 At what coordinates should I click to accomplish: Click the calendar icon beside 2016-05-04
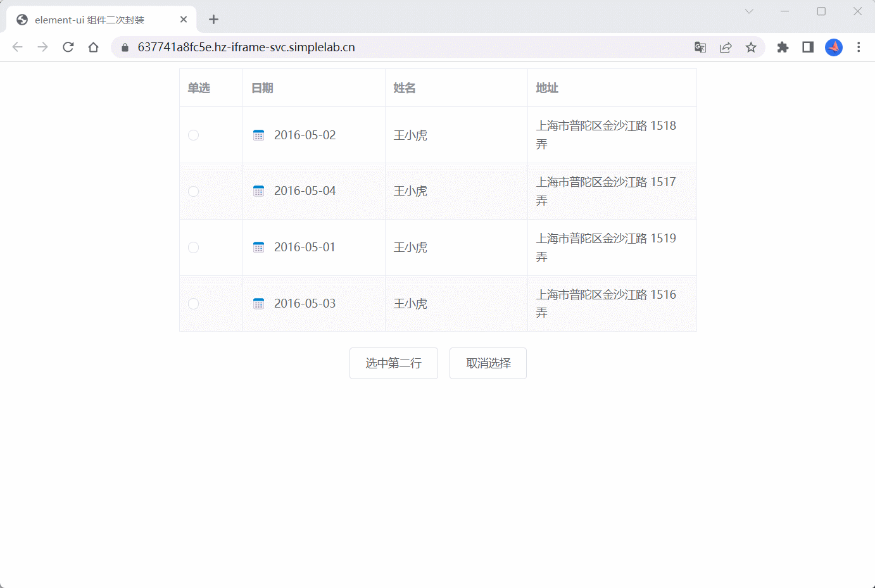tap(258, 191)
